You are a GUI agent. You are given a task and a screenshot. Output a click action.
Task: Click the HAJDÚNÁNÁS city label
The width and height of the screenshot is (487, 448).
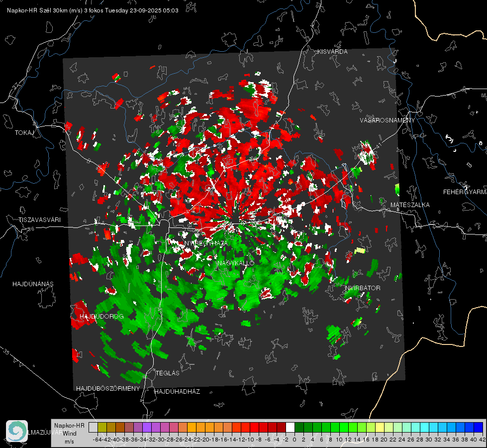click(33, 284)
